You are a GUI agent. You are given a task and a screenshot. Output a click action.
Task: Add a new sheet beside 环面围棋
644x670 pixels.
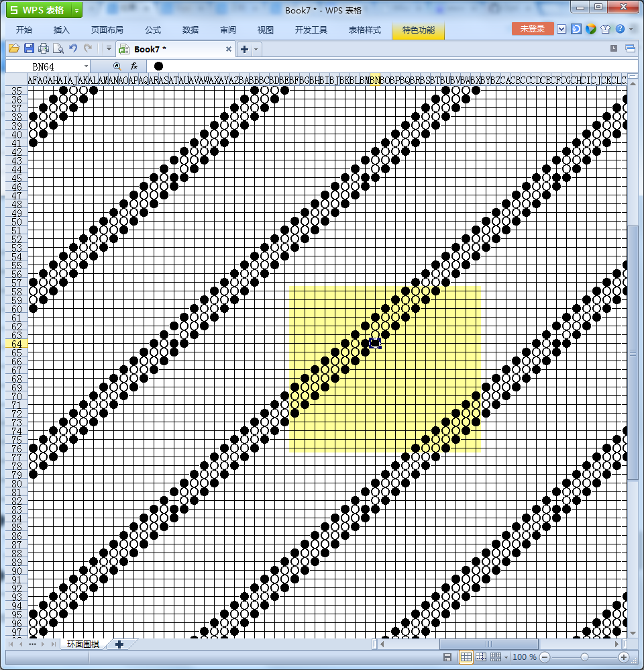pos(119,644)
